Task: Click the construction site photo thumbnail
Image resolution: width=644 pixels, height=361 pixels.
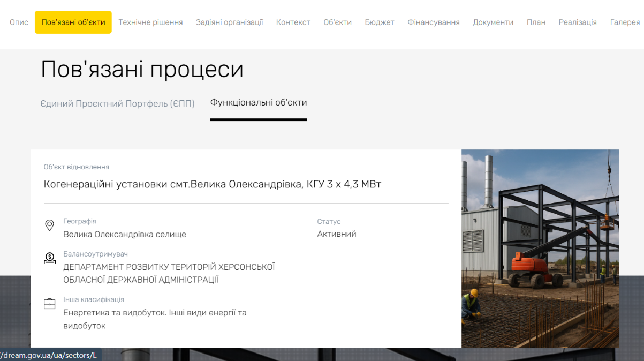Action: click(x=540, y=249)
